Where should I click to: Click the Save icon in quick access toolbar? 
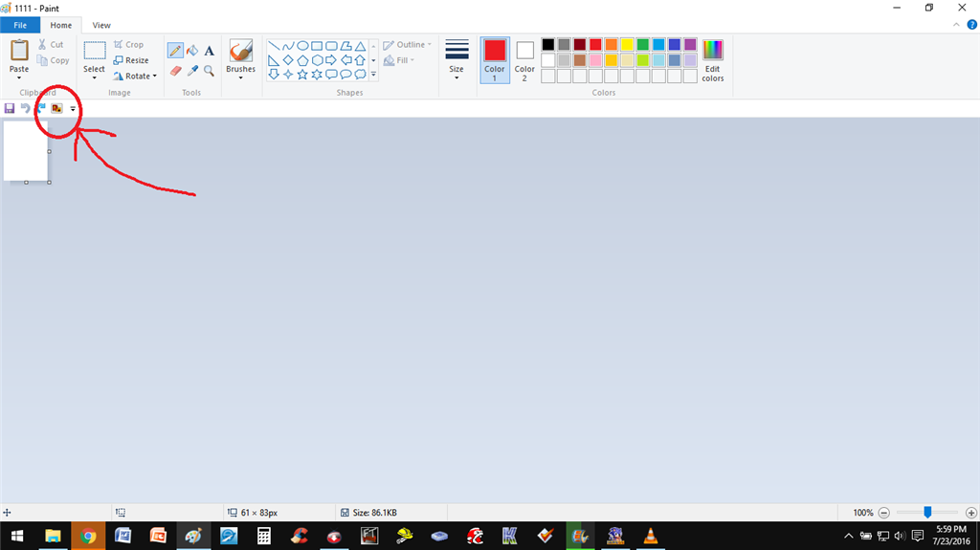point(10,108)
